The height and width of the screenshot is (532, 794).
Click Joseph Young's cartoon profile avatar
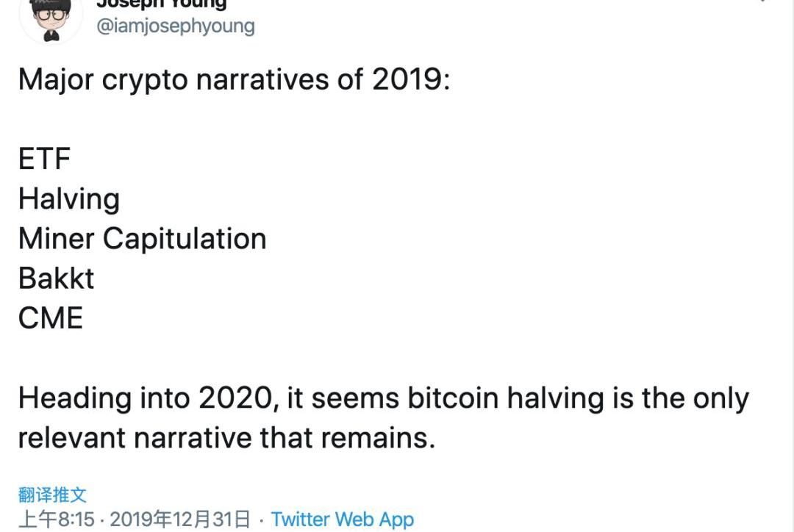(x=51, y=18)
